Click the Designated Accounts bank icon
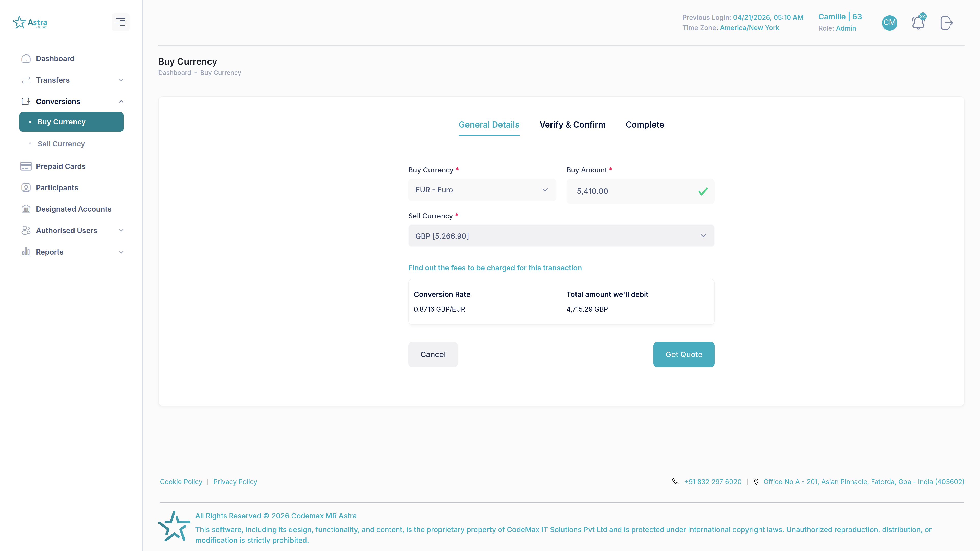Viewport: 980px width, 551px height. [x=26, y=209]
